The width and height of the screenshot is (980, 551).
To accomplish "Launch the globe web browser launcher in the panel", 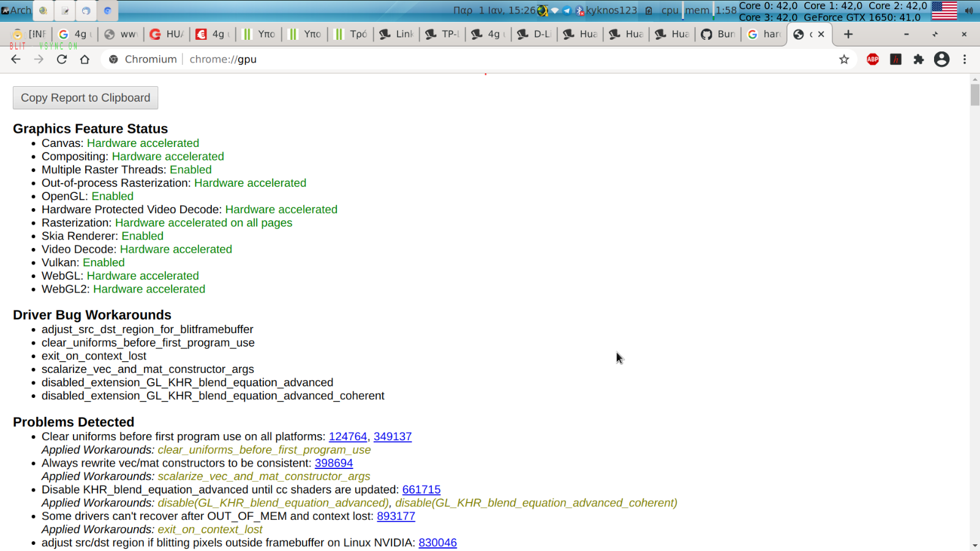I will click(x=43, y=10).
